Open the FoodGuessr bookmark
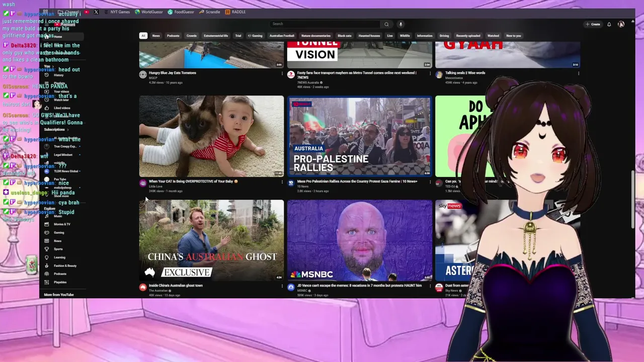 click(x=181, y=12)
